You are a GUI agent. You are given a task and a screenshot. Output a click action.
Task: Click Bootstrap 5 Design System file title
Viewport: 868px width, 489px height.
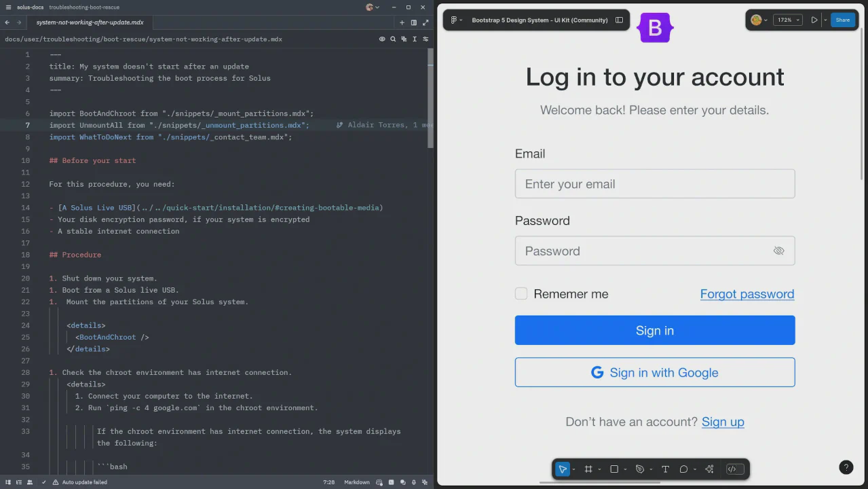(x=540, y=20)
